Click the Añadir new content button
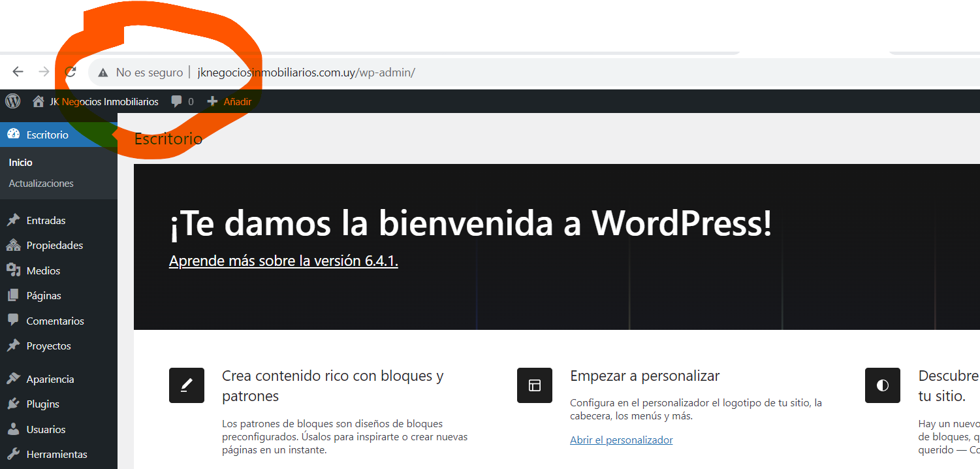The width and height of the screenshot is (980, 469). 238,102
